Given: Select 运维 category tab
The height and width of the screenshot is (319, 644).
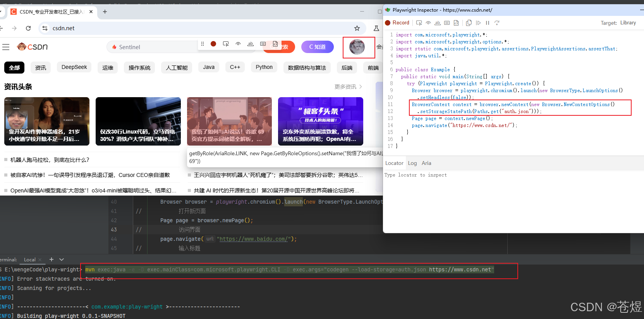Looking at the screenshot, I should pos(108,67).
